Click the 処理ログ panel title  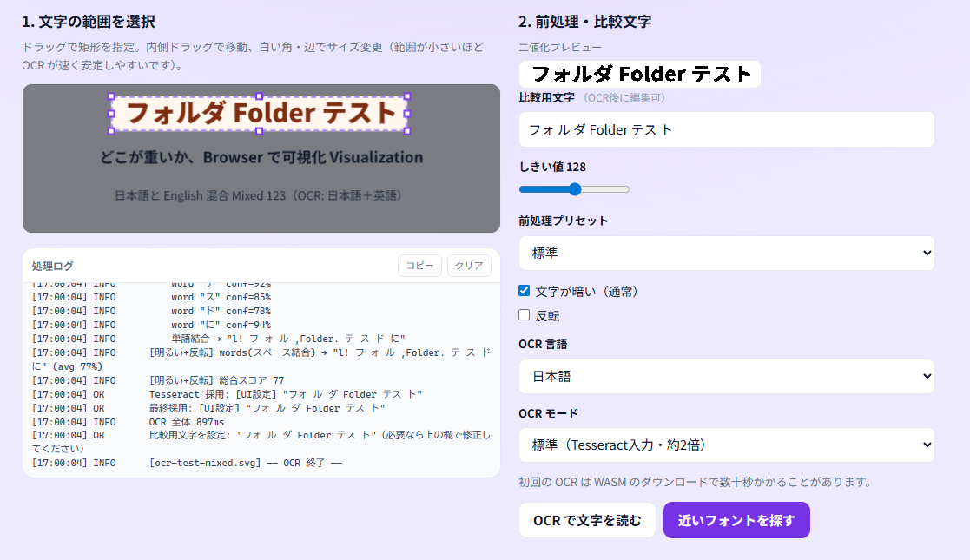pos(53,266)
